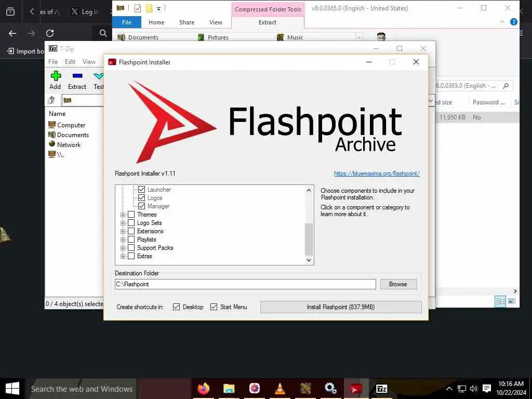Image resolution: width=532 pixels, height=399 pixels.
Task: Select the \\. entry in 7-Zip list
Action: [x=56, y=154]
